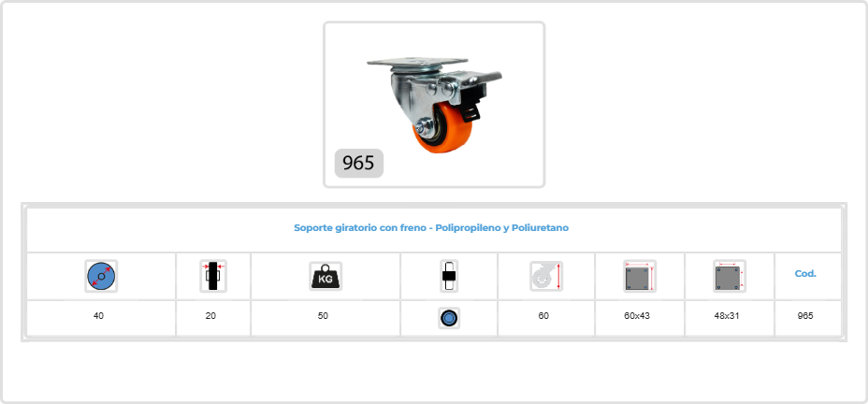Click the 965 badge on product image
Image resolution: width=868 pixels, height=404 pixels.
pos(359,164)
